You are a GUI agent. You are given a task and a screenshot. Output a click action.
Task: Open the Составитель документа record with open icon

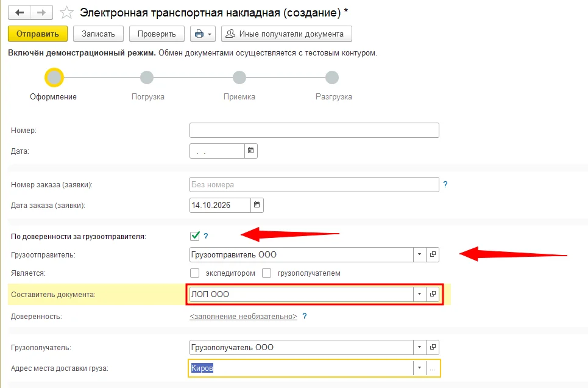(x=433, y=294)
